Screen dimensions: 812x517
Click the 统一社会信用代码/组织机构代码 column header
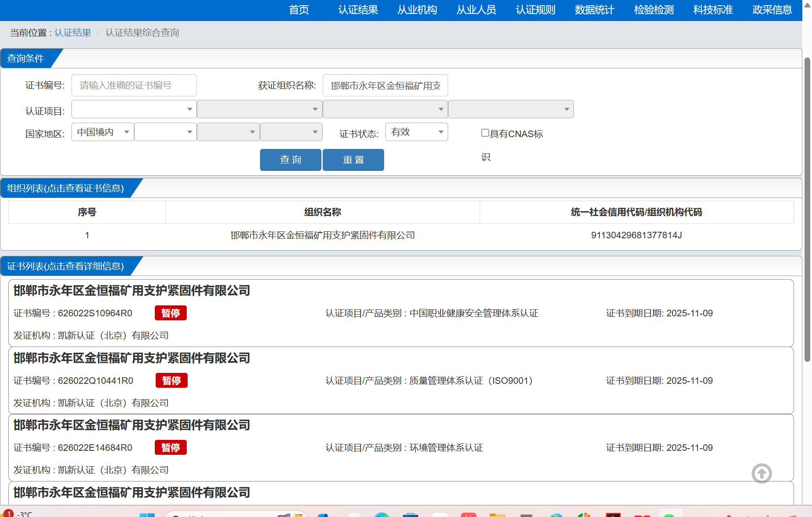coord(637,212)
